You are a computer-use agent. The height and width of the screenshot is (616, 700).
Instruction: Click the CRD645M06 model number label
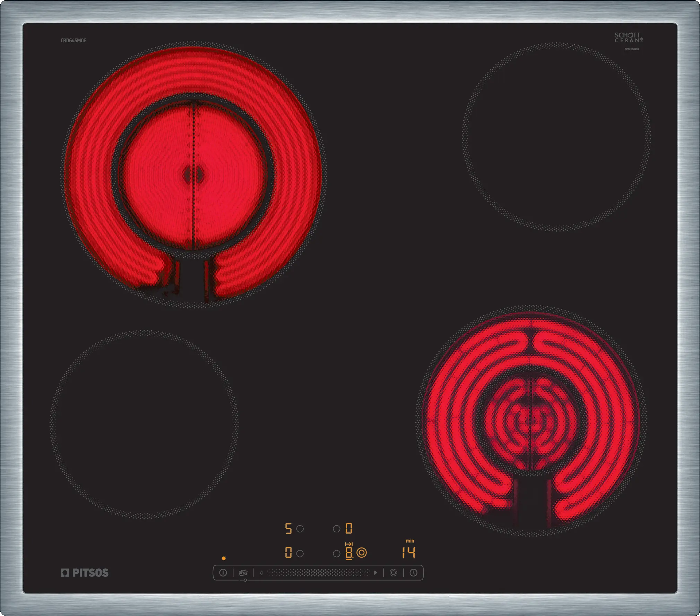coord(74,41)
